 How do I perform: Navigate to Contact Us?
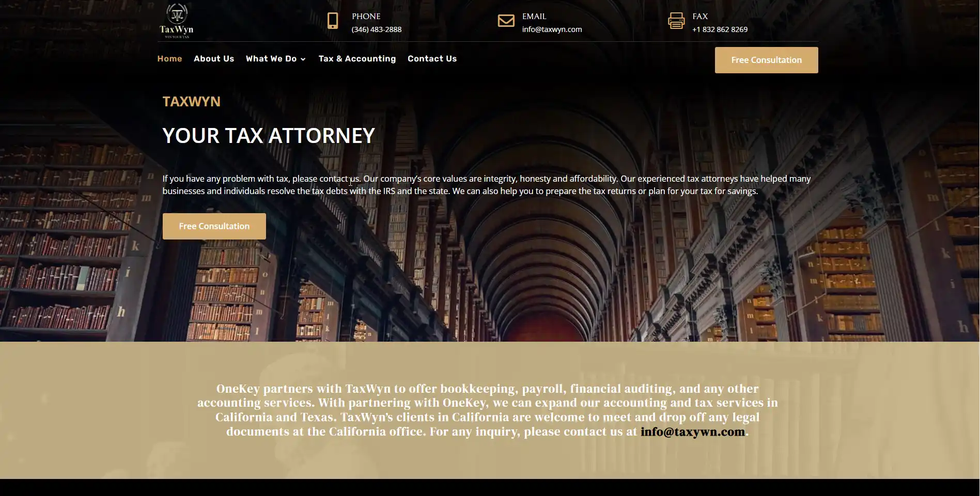pos(432,59)
